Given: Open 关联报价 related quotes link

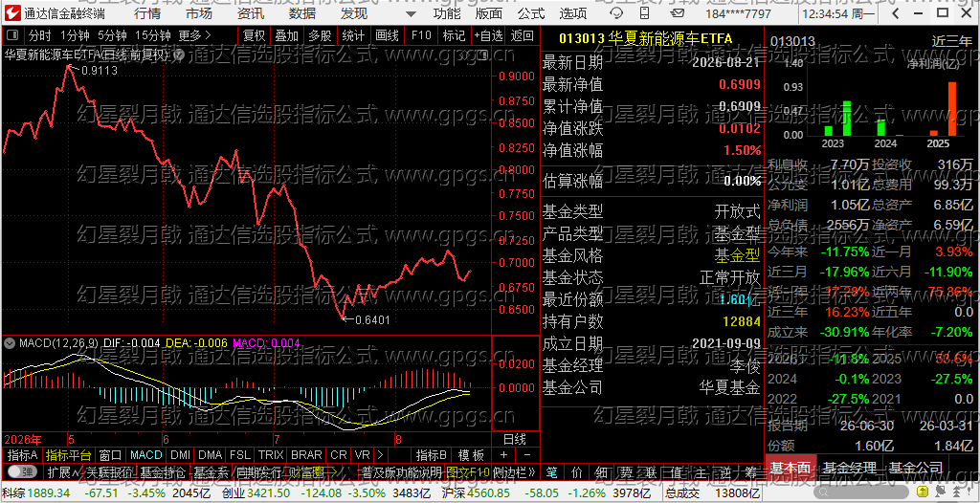Looking at the screenshot, I should pos(108,471).
